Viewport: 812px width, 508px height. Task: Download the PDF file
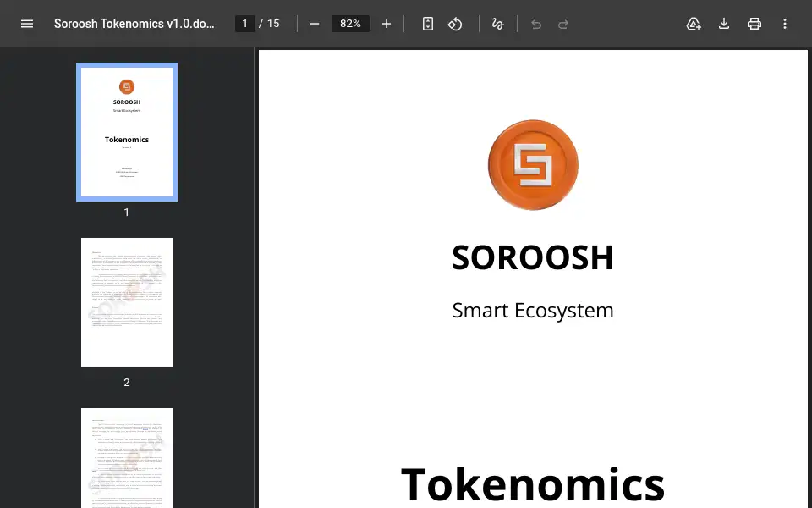[x=724, y=24]
